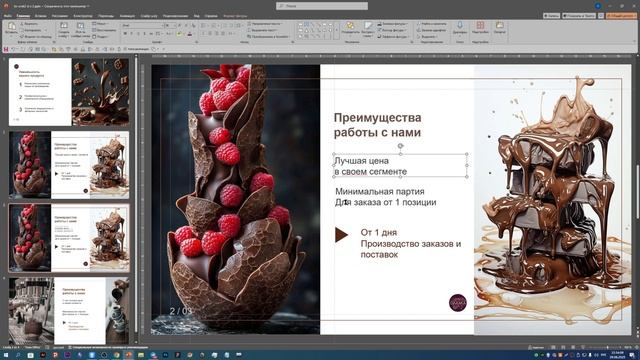Clear all text formatting icon

[x=193, y=25]
